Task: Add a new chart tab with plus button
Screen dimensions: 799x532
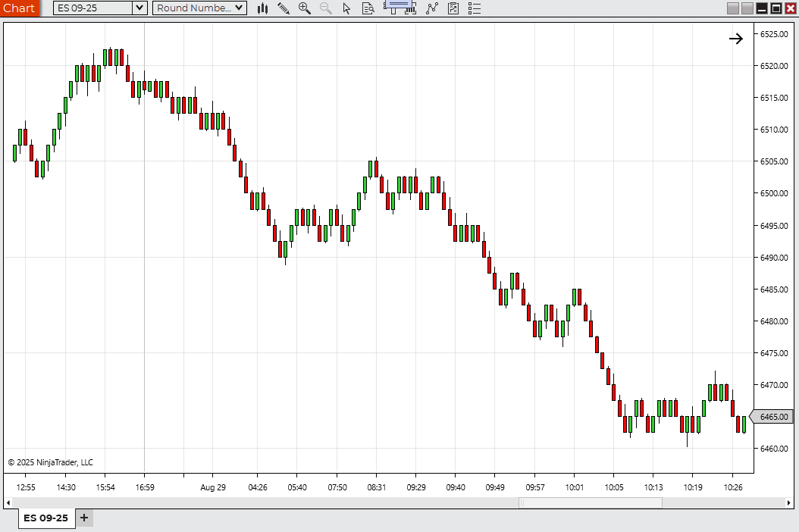Action: (x=83, y=518)
